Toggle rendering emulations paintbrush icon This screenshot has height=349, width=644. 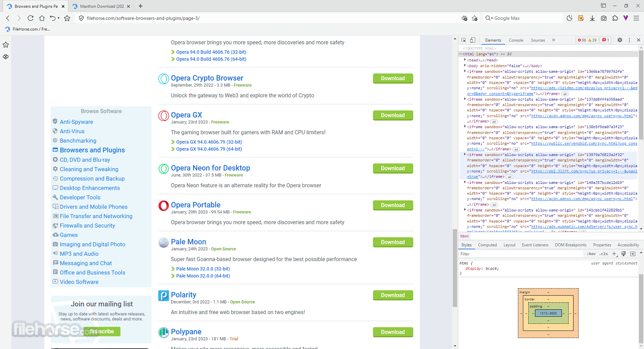coord(623,254)
